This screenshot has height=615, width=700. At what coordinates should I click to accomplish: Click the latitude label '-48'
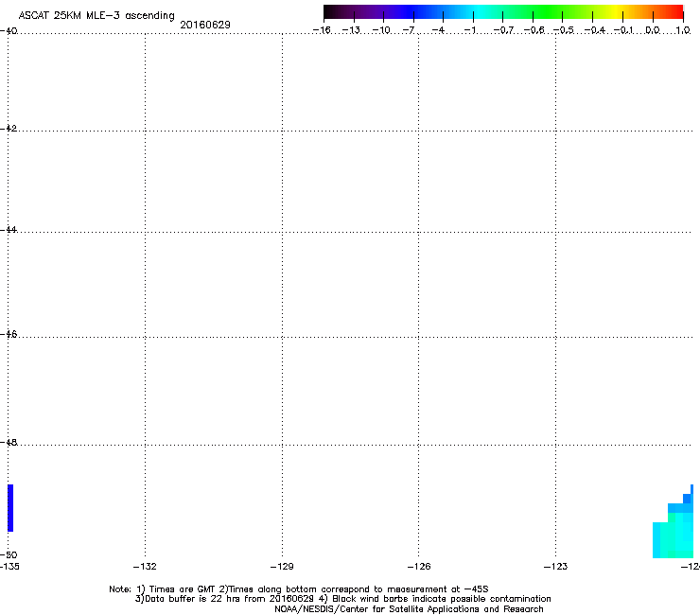click(9, 442)
